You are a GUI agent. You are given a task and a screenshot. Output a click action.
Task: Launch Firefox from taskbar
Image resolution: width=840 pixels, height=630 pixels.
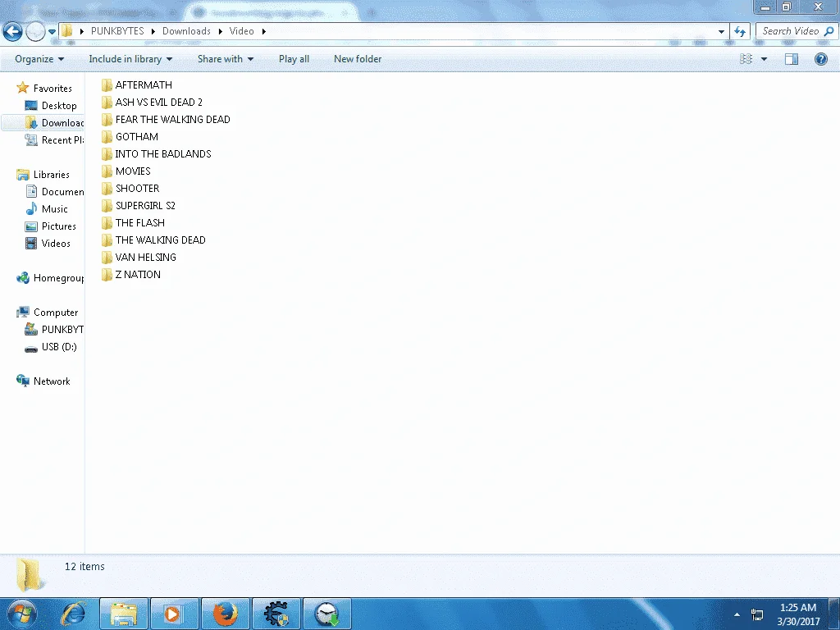tap(225, 614)
